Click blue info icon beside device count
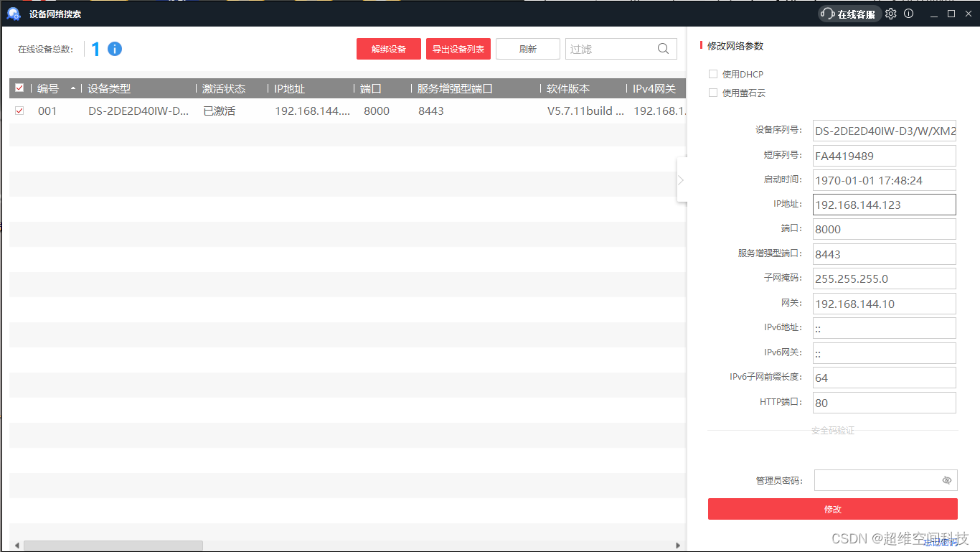Viewport: 980px width, 552px height. (115, 49)
